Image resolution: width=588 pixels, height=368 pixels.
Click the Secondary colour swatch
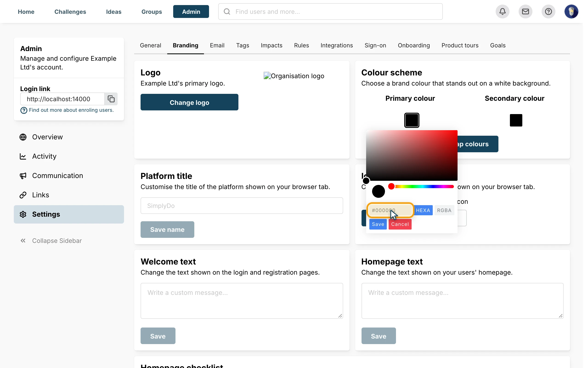516,120
